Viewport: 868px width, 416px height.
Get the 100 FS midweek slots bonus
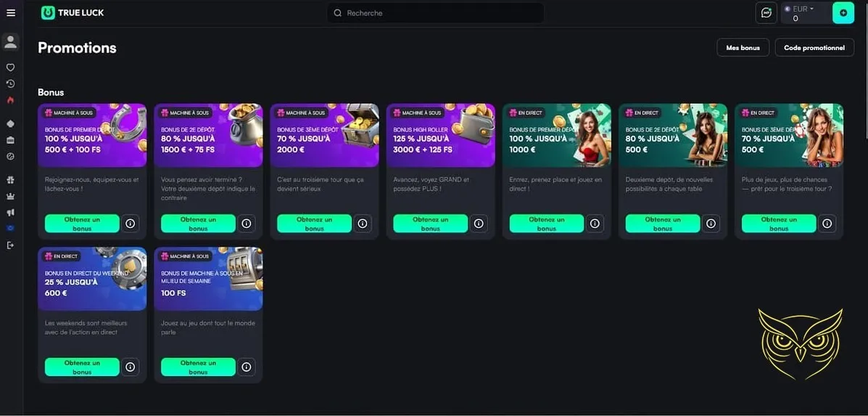(x=198, y=367)
